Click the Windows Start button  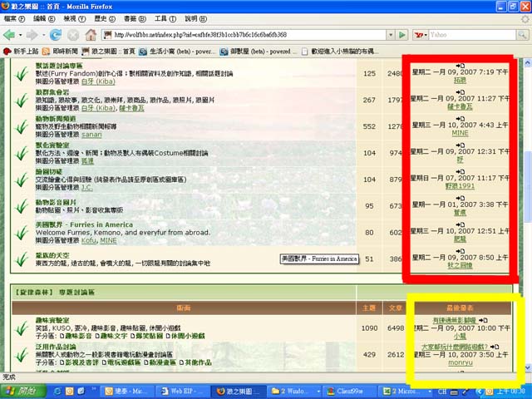tap(22, 390)
